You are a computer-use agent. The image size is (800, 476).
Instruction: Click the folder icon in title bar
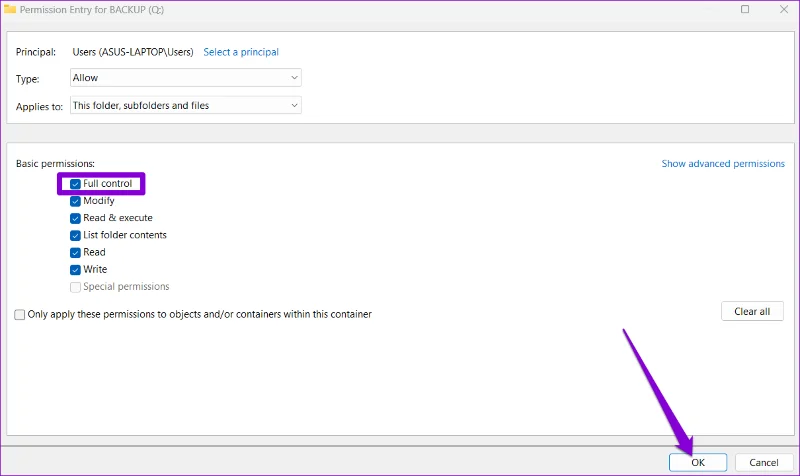10,9
